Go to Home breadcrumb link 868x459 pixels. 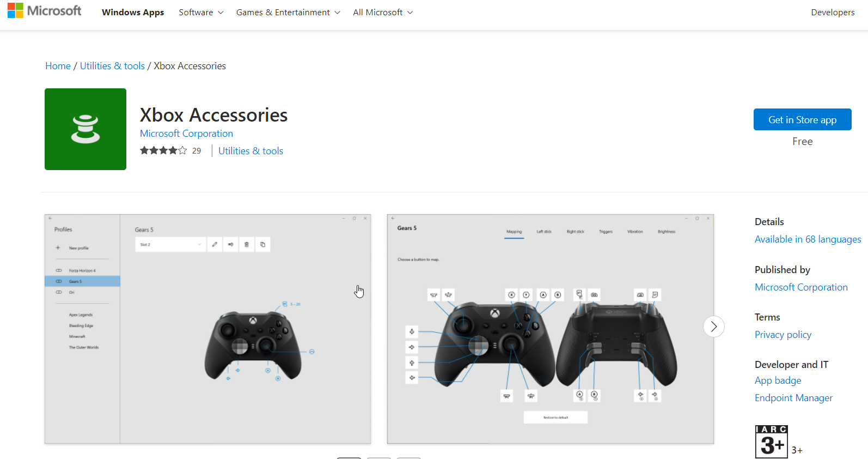(x=58, y=66)
